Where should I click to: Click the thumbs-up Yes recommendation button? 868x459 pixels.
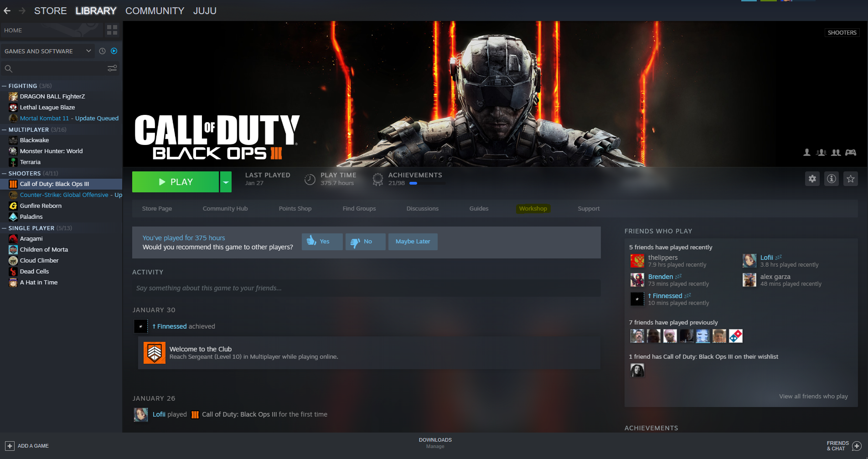click(x=322, y=242)
